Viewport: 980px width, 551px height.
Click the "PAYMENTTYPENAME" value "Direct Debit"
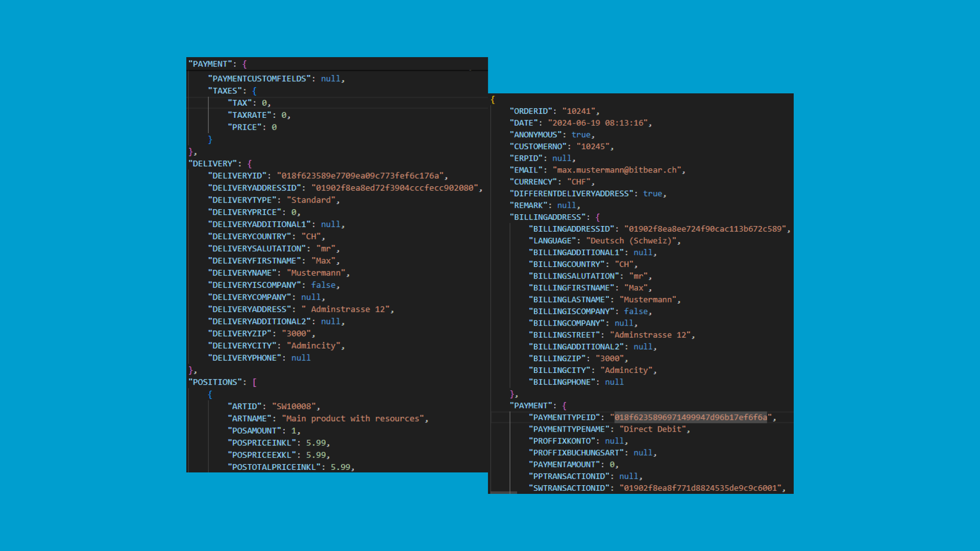point(653,429)
